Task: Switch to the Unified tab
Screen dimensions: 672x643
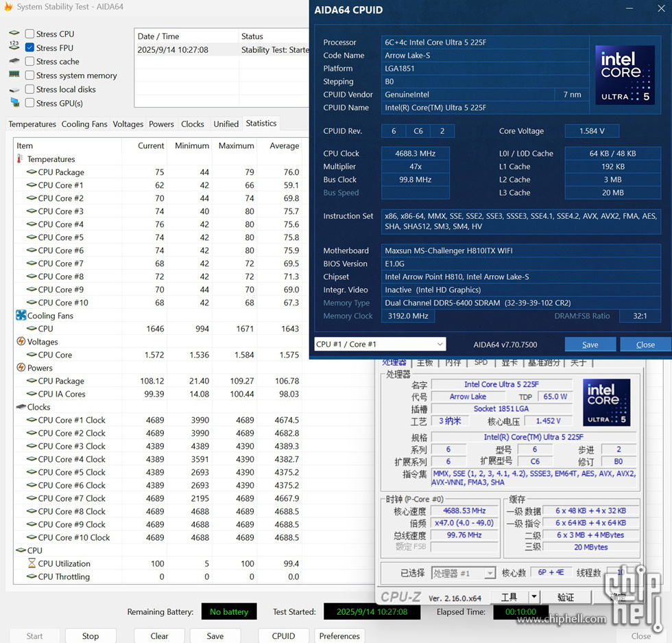Action: coord(226,124)
